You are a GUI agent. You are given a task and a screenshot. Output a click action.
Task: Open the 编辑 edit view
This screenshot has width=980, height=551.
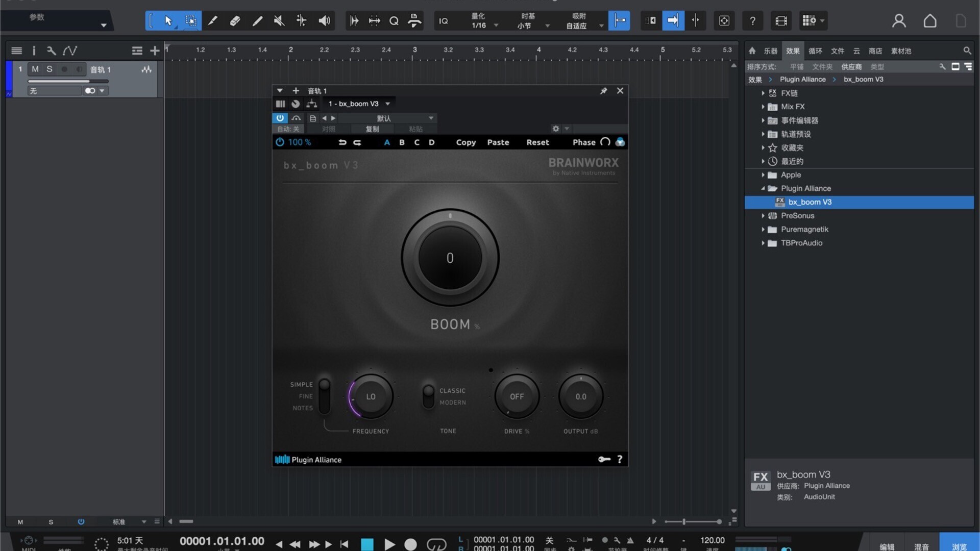click(x=887, y=546)
